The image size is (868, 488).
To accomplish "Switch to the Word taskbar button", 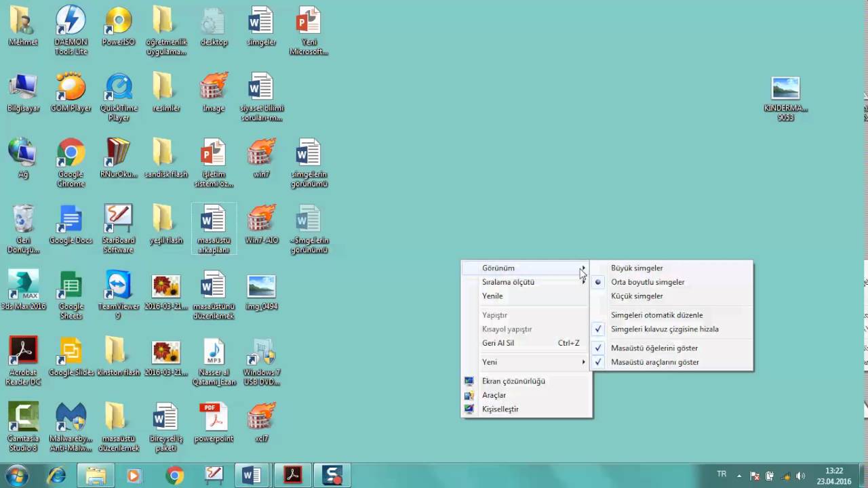I will (x=252, y=476).
